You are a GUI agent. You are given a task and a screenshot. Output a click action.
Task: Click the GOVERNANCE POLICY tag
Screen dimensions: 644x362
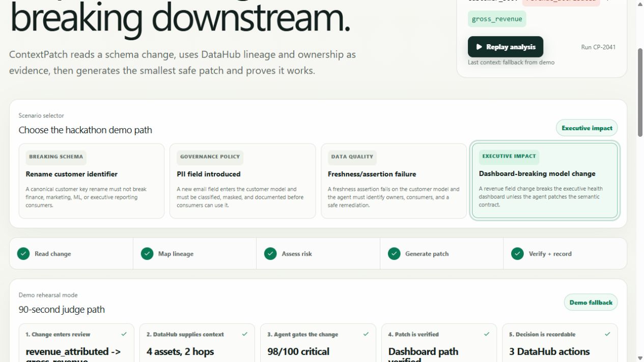coord(210,157)
